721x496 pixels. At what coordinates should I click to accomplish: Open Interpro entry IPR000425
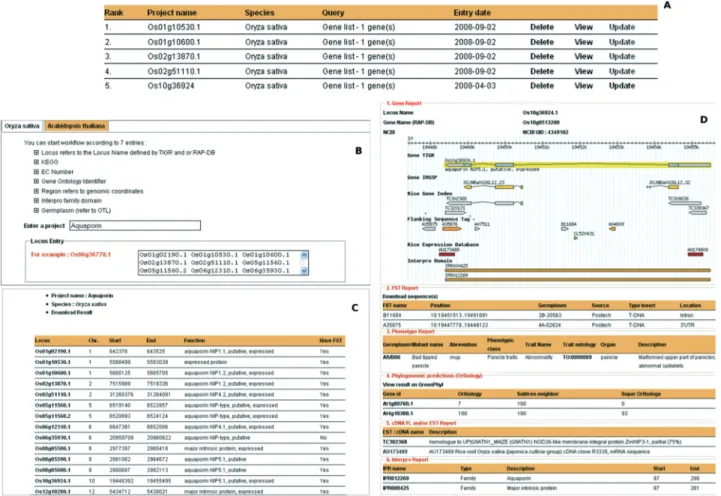[x=396, y=488]
